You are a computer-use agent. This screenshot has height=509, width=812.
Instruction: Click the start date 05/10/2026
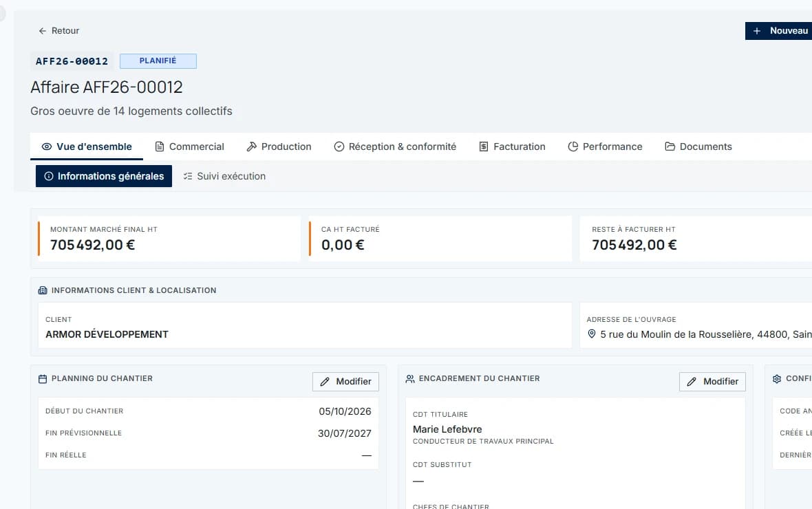point(345,411)
